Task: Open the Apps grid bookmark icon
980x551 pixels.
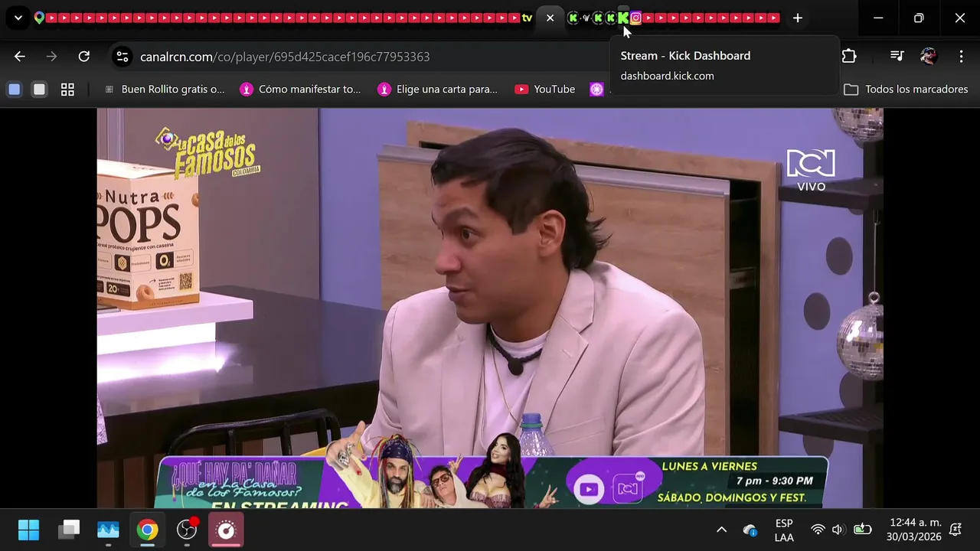Action: click(67, 90)
